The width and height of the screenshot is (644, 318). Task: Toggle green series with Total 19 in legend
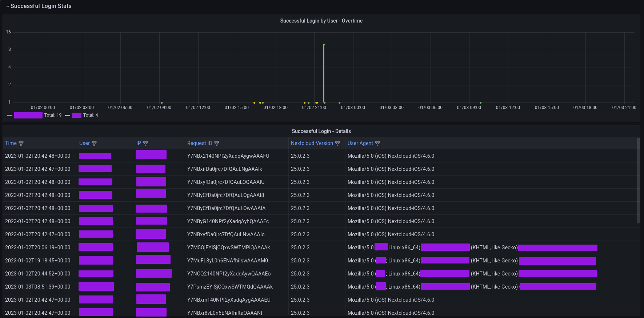(28, 115)
